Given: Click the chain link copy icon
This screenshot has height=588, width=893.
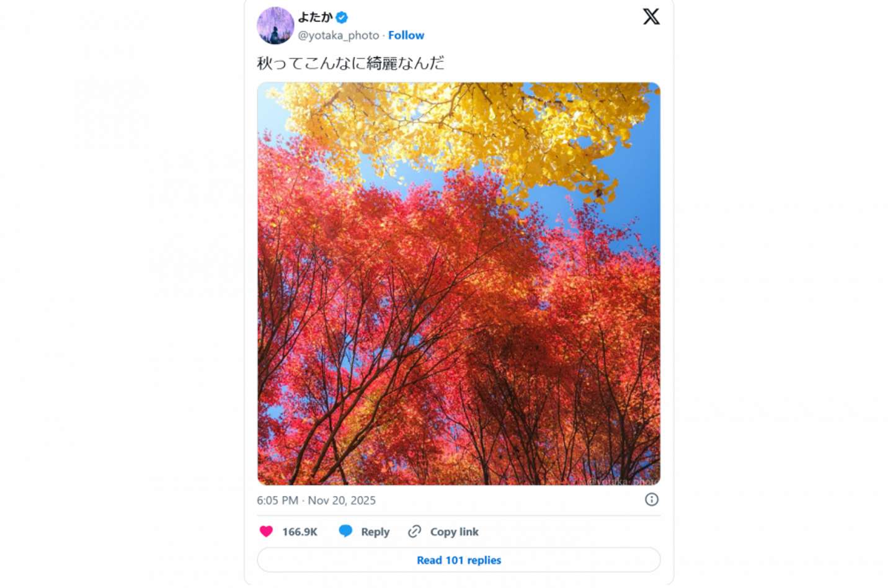Looking at the screenshot, I should point(414,531).
